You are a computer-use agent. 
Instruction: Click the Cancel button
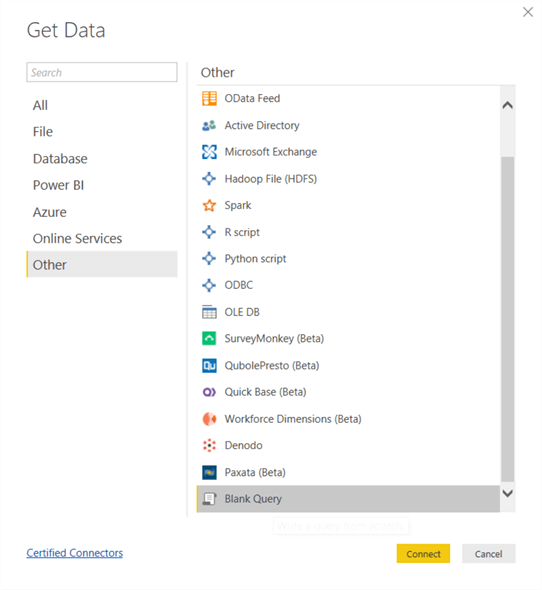click(489, 554)
